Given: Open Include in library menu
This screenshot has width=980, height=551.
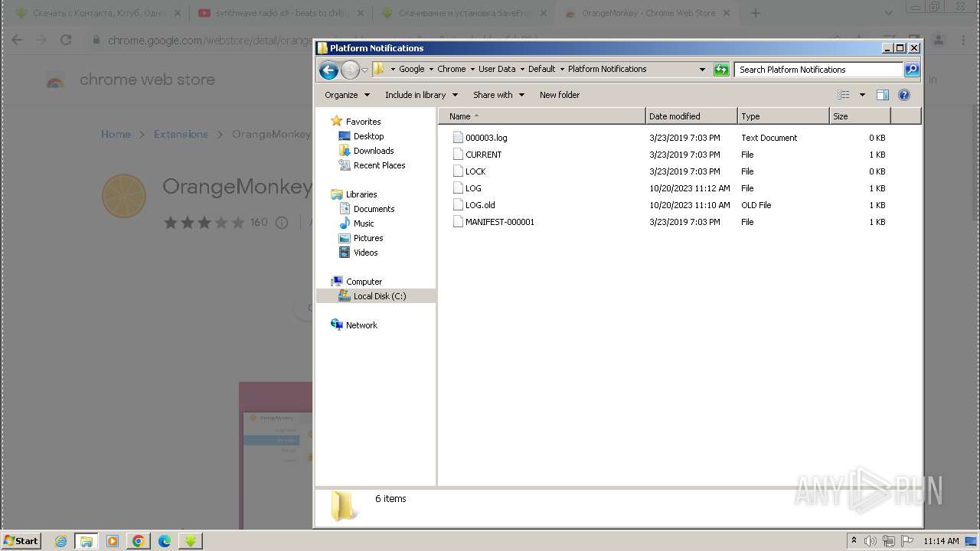Looking at the screenshot, I should tap(421, 95).
